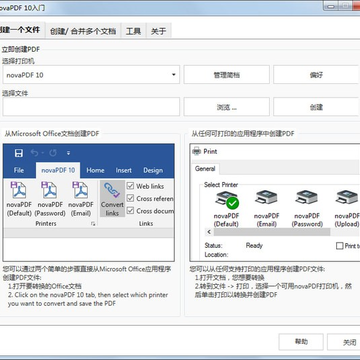This screenshot has width=360, height=360.
Task: Toggle the Cross references checkbox
Action: click(130, 199)
